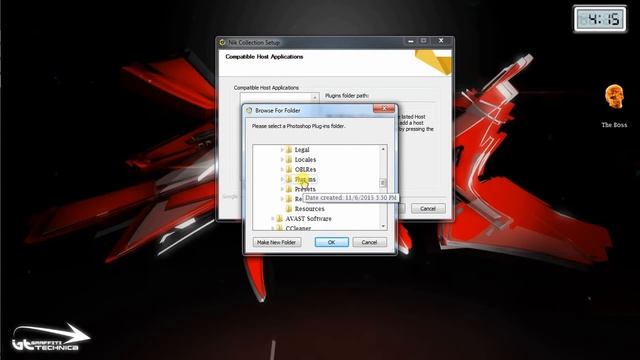Click the AVAST Software folder icon
Screen dimensions: 640x360
point(280,218)
